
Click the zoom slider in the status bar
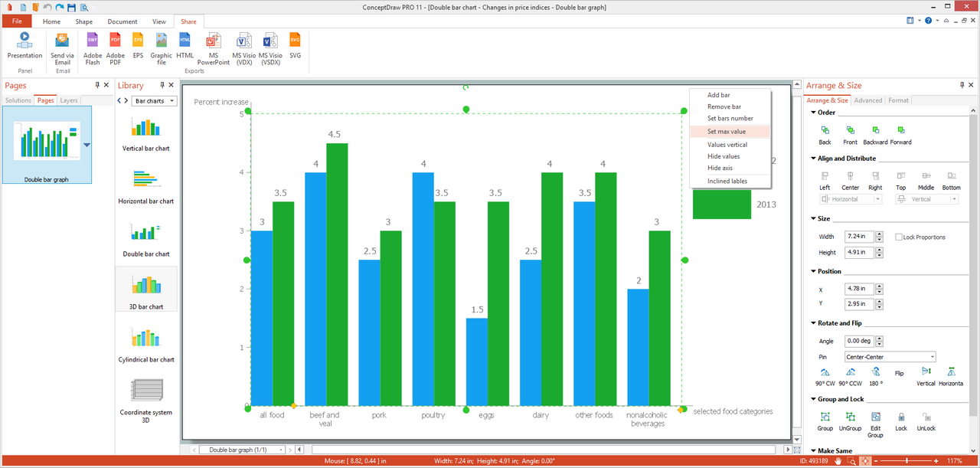click(x=907, y=461)
